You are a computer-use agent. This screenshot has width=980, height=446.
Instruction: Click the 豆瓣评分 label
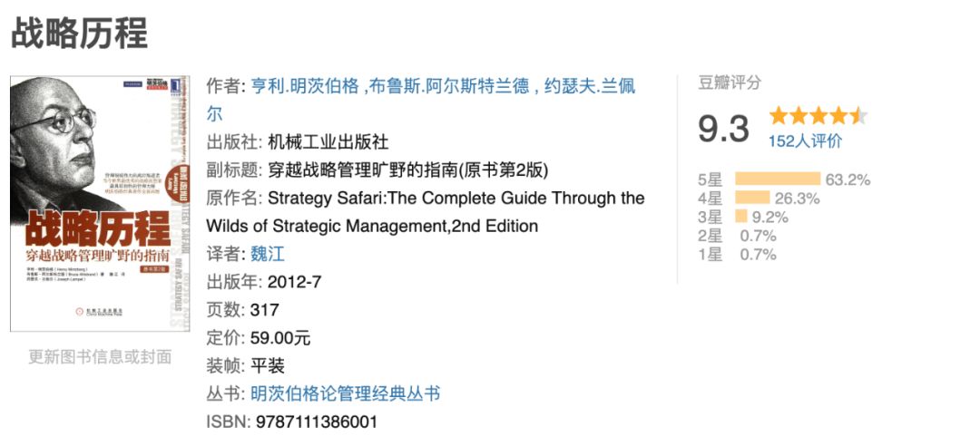click(x=730, y=82)
